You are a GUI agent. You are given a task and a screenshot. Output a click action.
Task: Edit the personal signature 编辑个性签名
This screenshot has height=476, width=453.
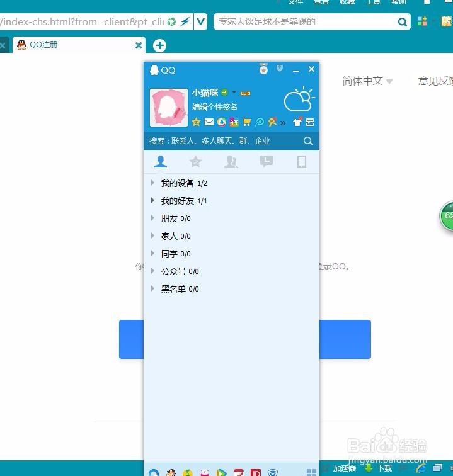coord(214,107)
